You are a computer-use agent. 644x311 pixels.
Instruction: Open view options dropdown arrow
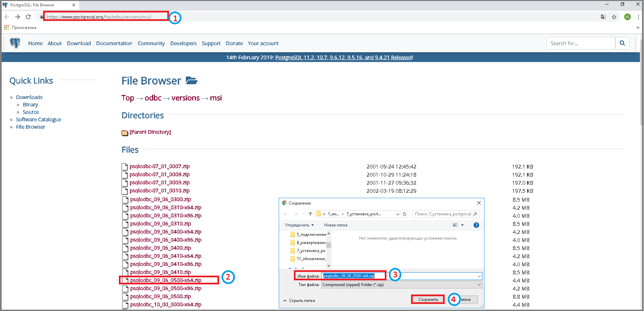462,225
